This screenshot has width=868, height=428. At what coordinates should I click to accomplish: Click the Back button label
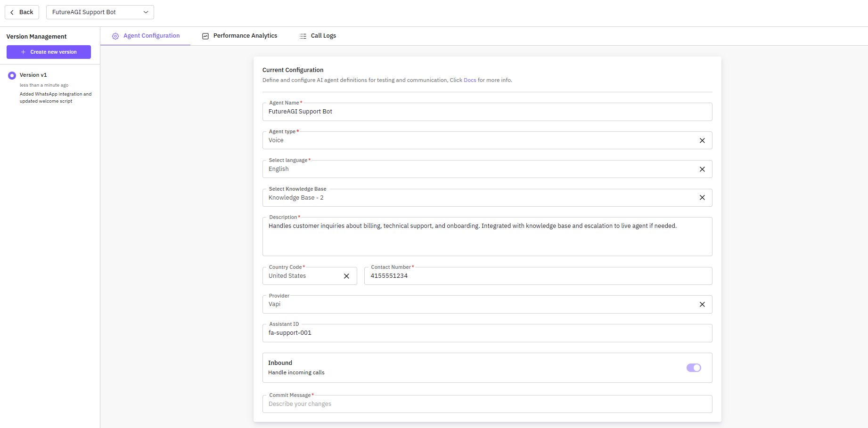[x=26, y=12]
